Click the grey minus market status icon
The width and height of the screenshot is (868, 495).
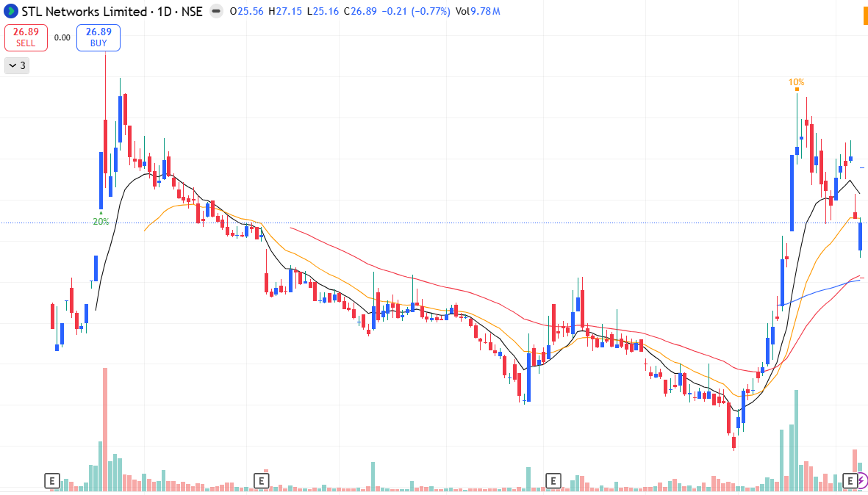(217, 11)
